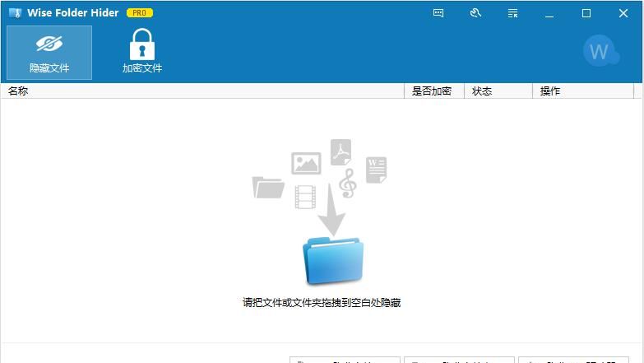Image resolution: width=644 pixels, height=363 pixels.
Task: Select the 隐藏文件 (Hide File) tab
Action: click(x=49, y=52)
